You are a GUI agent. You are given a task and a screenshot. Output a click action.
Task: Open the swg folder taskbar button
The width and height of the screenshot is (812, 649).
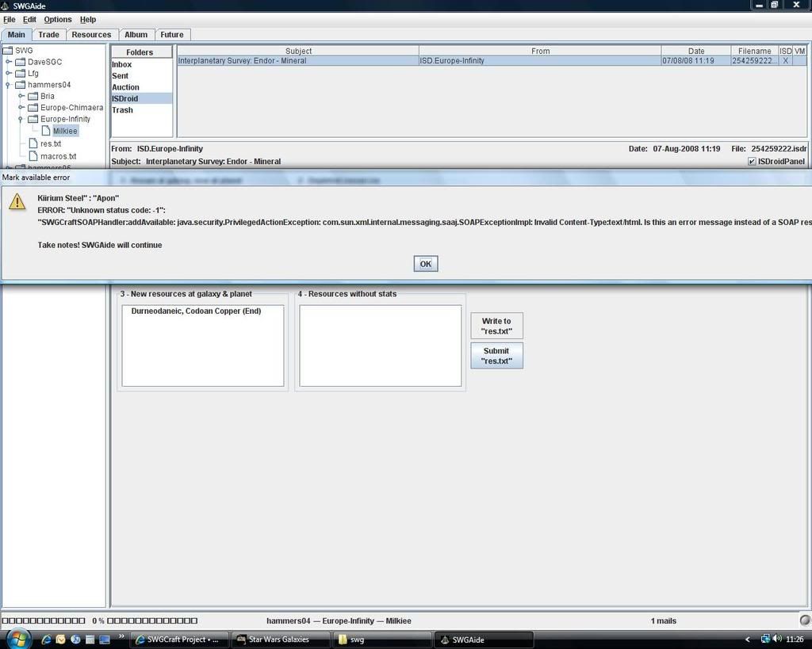pyautogui.click(x=382, y=639)
